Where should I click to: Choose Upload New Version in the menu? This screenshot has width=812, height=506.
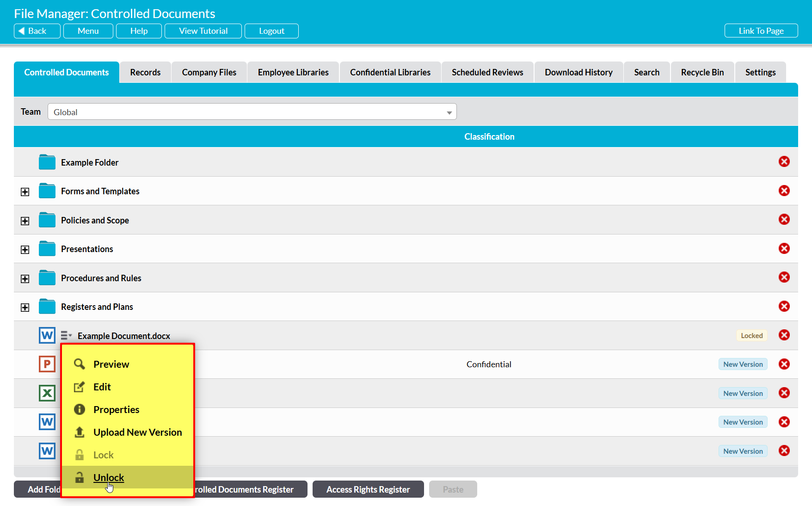[x=137, y=432]
